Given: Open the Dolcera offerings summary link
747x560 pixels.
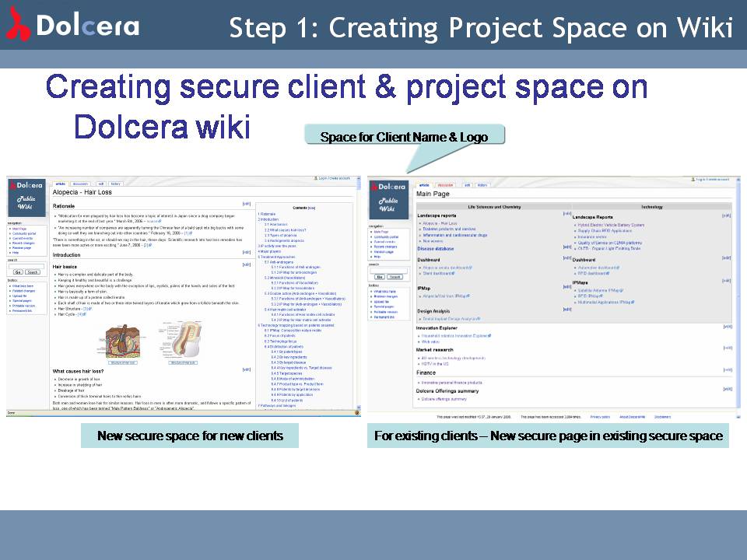Looking at the screenshot, I should [x=444, y=398].
